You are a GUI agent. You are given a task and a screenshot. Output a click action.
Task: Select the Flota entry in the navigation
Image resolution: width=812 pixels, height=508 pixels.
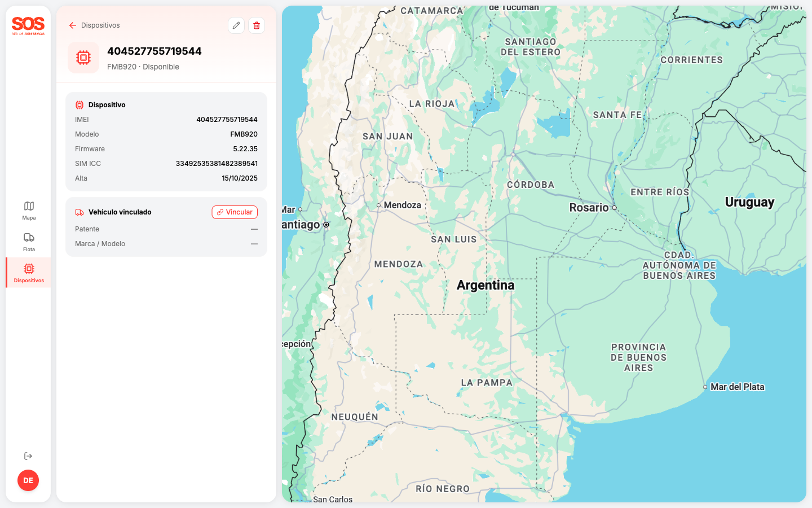pyautogui.click(x=28, y=242)
